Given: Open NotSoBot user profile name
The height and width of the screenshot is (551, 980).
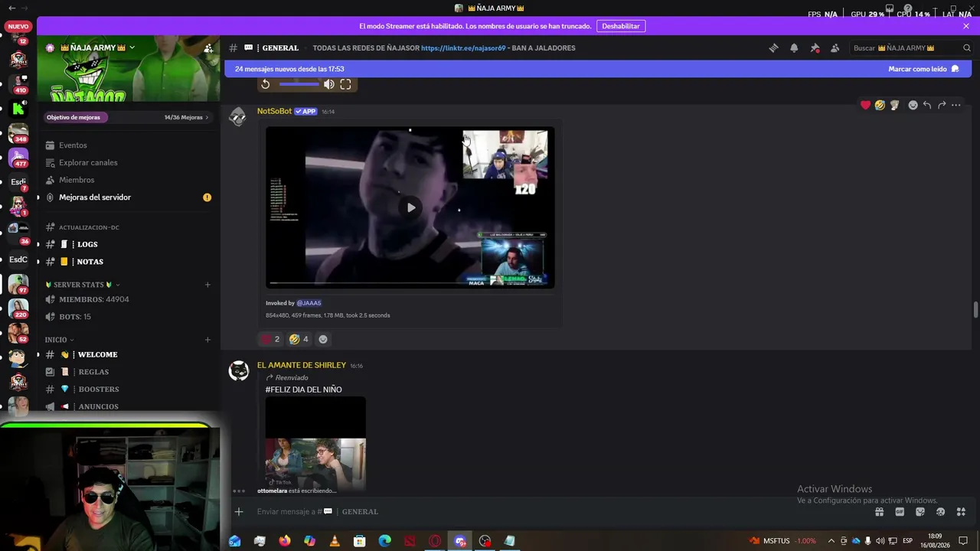Looking at the screenshot, I should (274, 111).
